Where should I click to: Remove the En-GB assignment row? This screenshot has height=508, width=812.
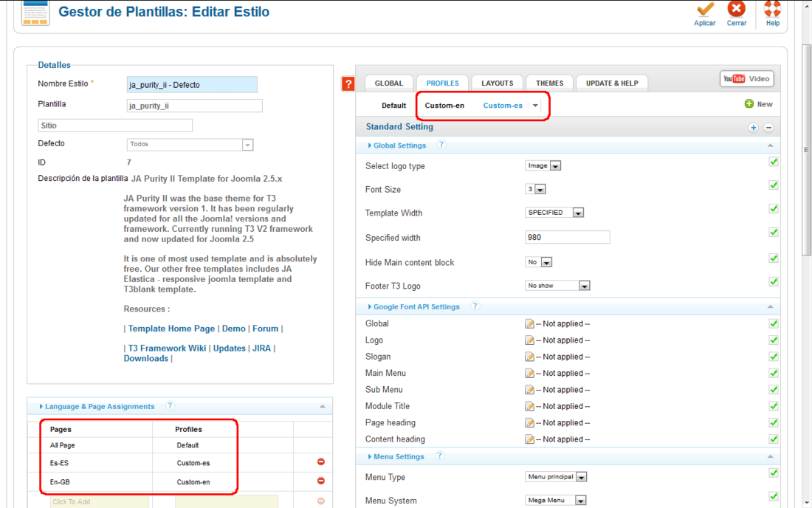(321, 481)
